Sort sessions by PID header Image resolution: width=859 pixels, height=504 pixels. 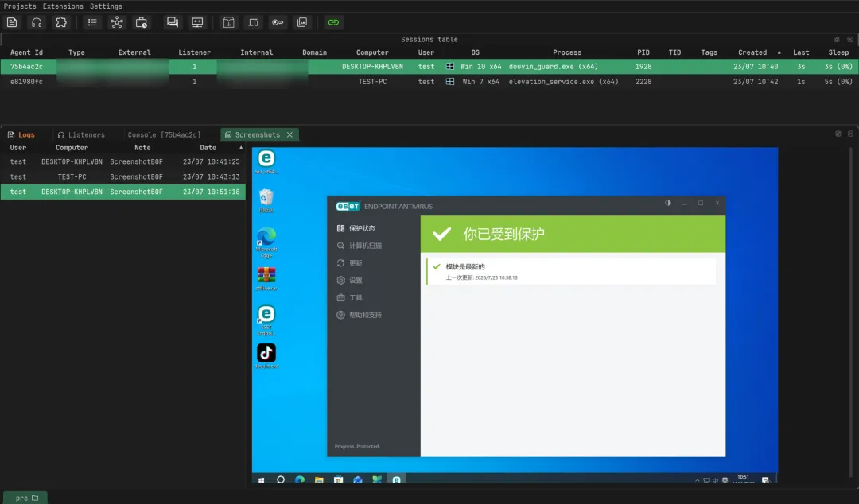(x=643, y=52)
